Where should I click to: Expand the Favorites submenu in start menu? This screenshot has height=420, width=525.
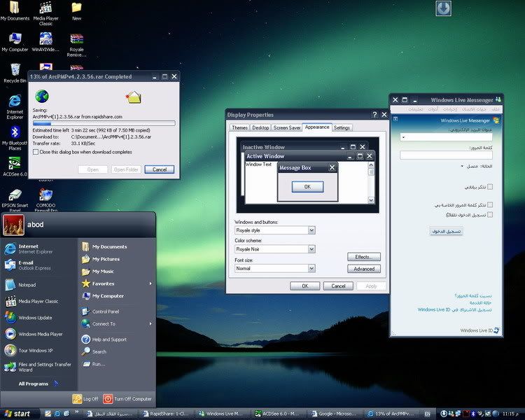click(x=116, y=283)
